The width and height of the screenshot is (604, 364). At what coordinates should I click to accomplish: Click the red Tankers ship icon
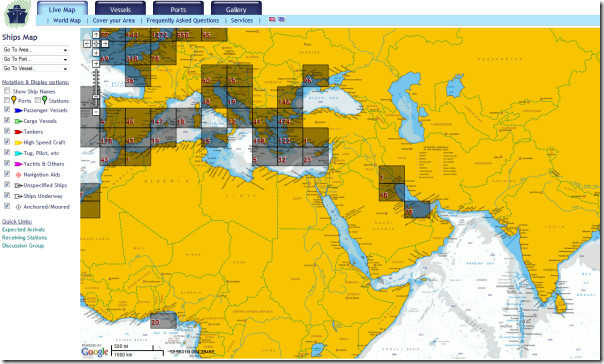point(18,132)
